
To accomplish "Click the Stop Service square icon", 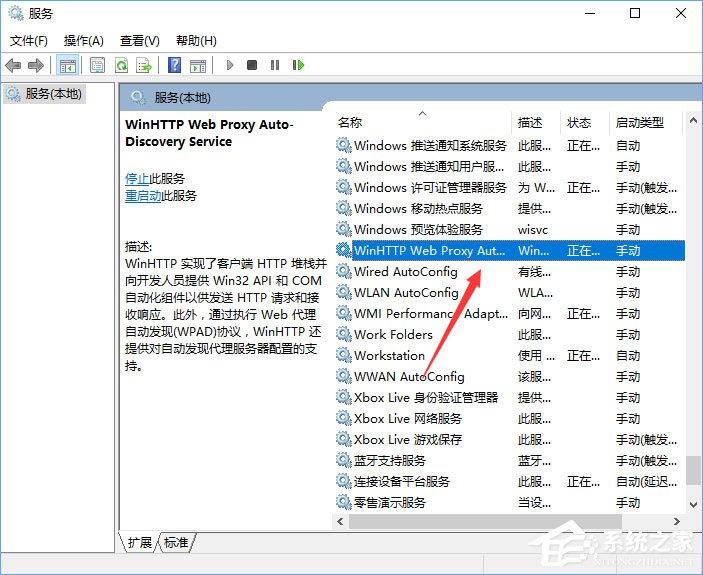I will 252,65.
